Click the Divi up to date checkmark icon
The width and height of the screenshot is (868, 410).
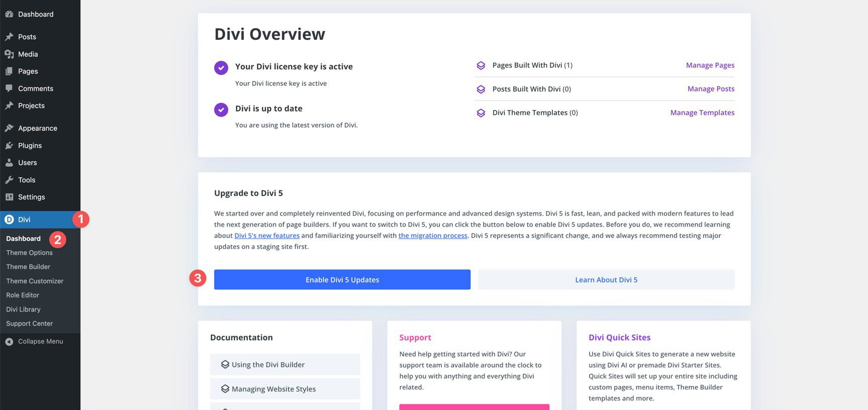[221, 110]
